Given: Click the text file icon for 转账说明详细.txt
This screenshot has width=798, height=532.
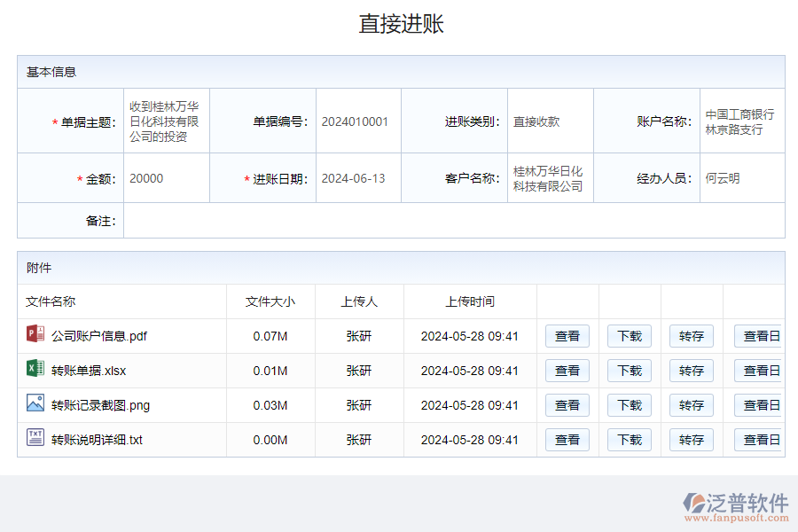Looking at the screenshot, I should point(35,438).
